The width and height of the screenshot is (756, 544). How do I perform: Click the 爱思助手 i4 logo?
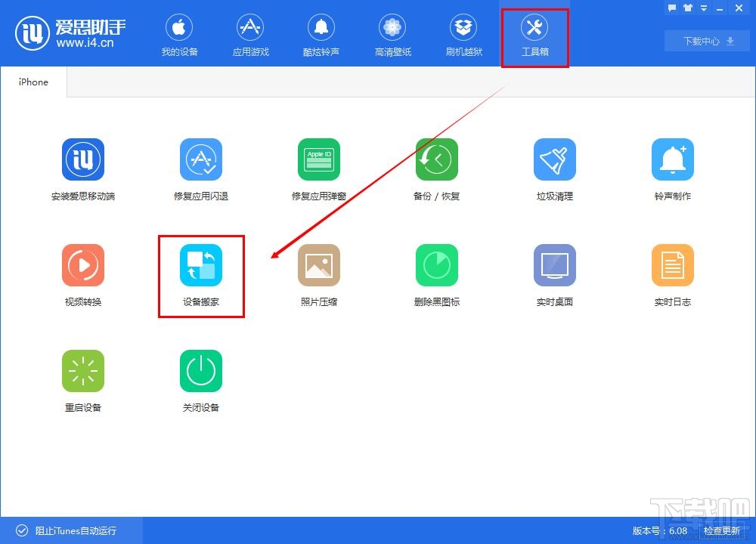(70, 33)
